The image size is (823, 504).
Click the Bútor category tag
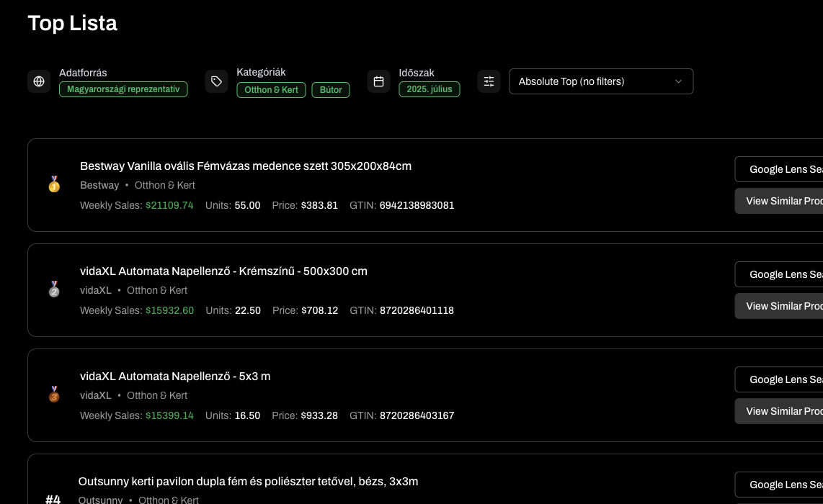(x=331, y=90)
